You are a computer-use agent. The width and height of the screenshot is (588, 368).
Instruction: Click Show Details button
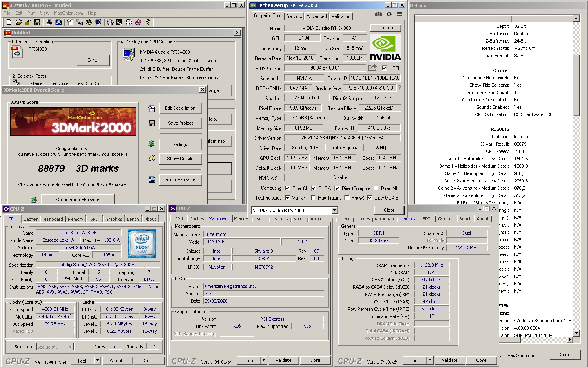(x=180, y=159)
